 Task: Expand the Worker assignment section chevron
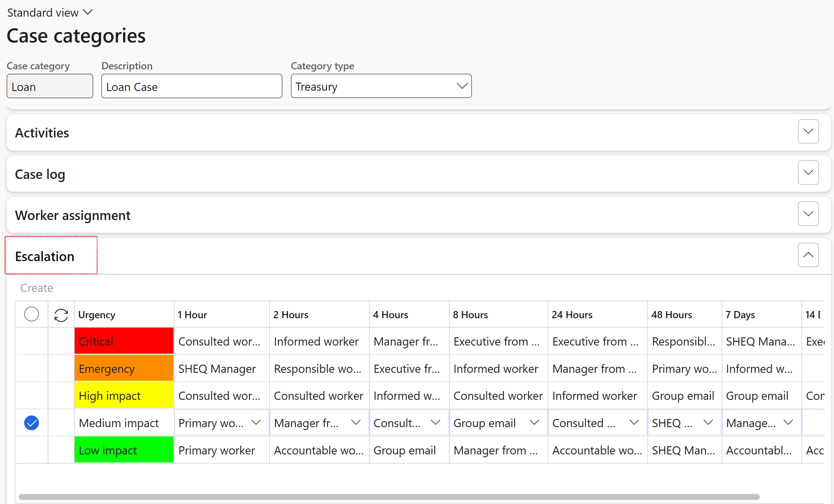tap(808, 214)
